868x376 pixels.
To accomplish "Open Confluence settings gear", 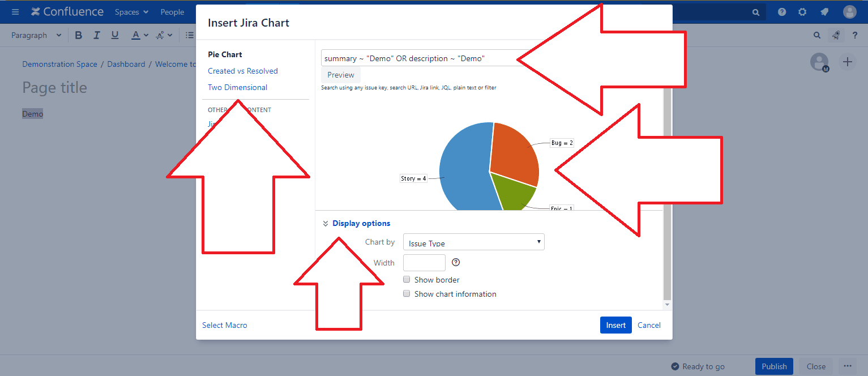I will pos(803,11).
